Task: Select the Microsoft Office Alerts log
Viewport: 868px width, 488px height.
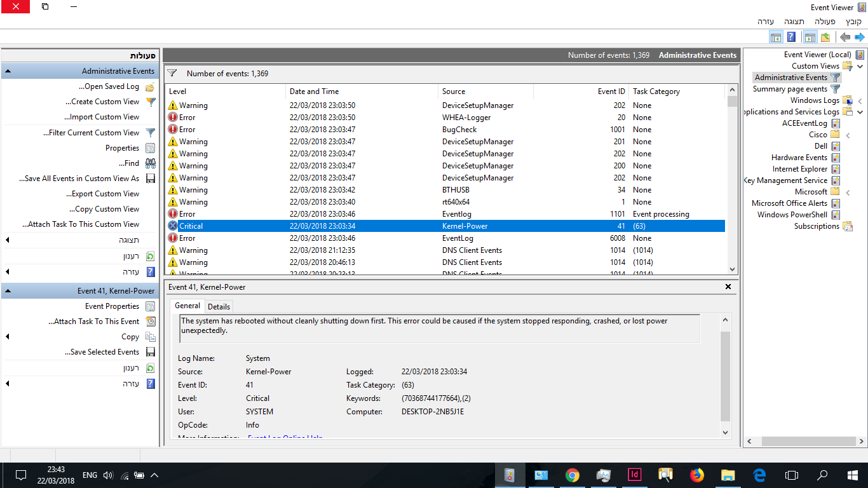Action: (789, 203)
